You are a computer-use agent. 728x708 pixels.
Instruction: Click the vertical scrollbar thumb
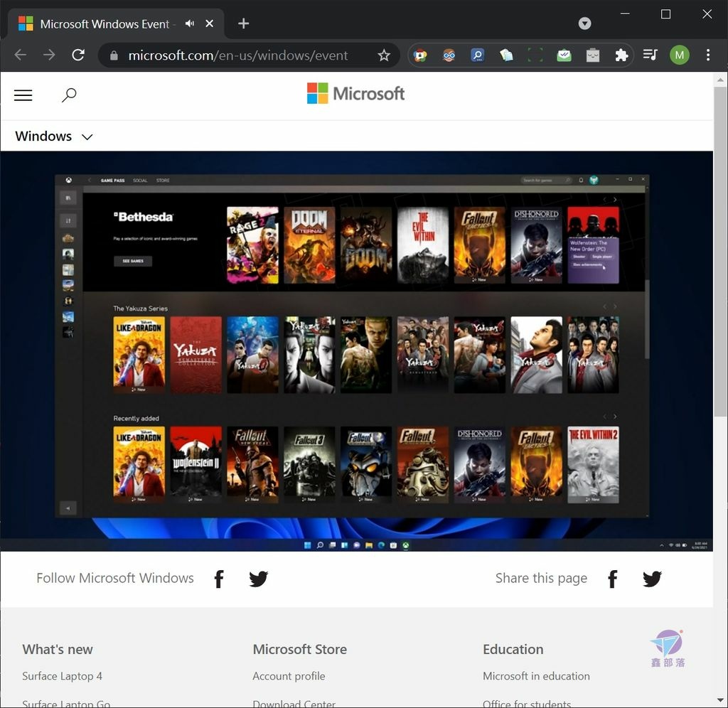[x=720, y=251]
